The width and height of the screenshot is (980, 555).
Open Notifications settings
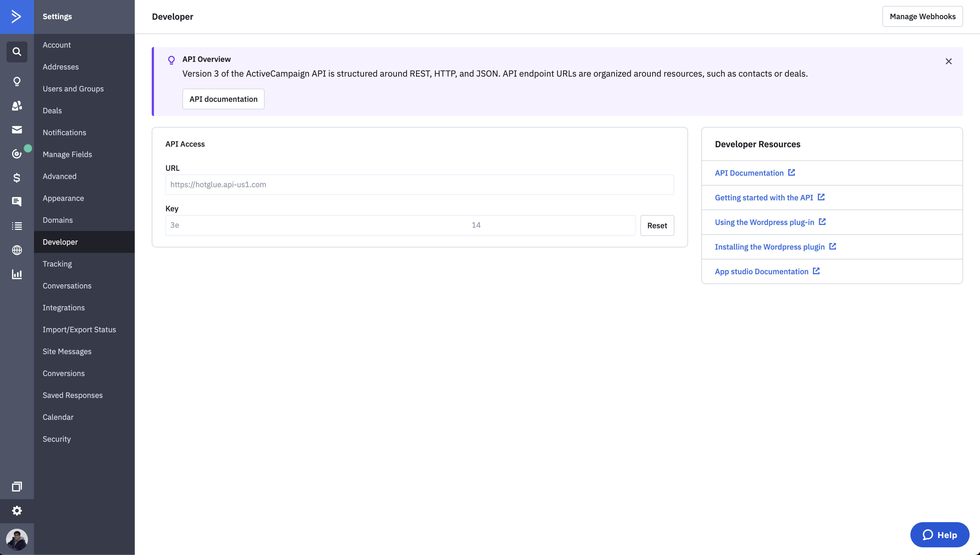[84, 133]
